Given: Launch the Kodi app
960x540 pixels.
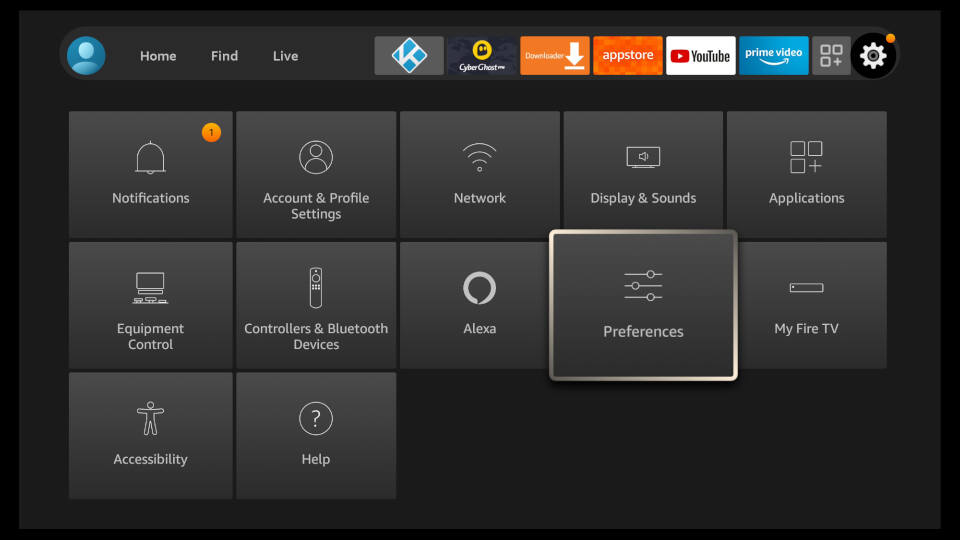Looking at the screenshot, I should [x=409, y=56].
